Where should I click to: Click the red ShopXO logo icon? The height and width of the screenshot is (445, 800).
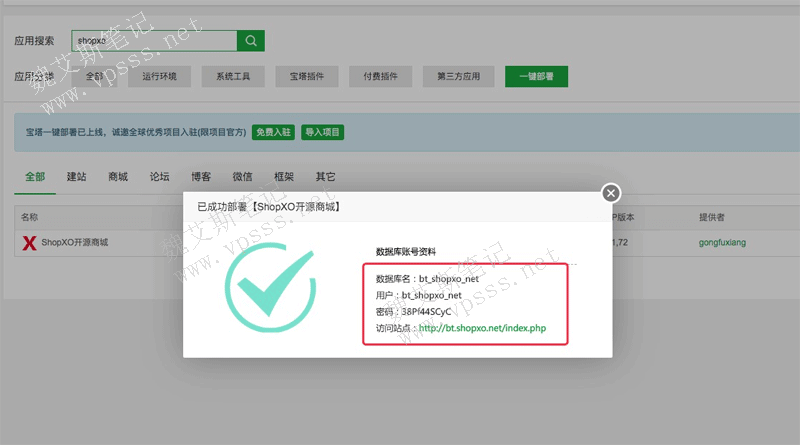coord(29,242)
